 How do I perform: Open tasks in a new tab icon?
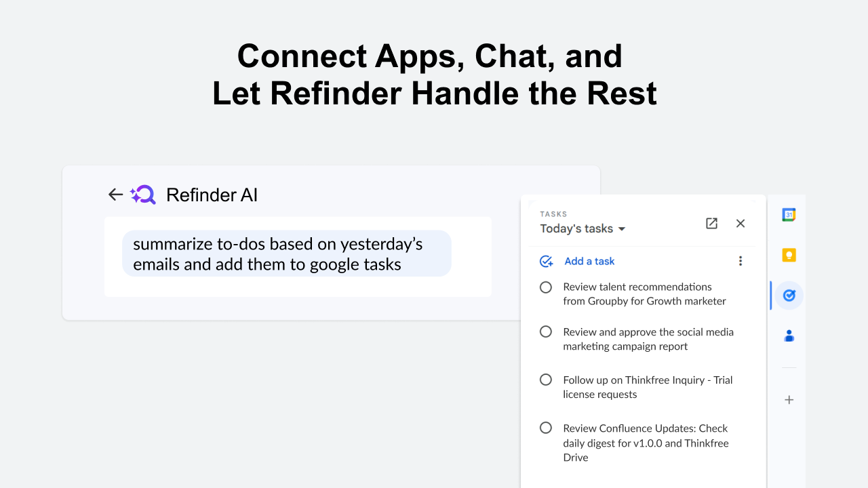(x=711, y=223)
